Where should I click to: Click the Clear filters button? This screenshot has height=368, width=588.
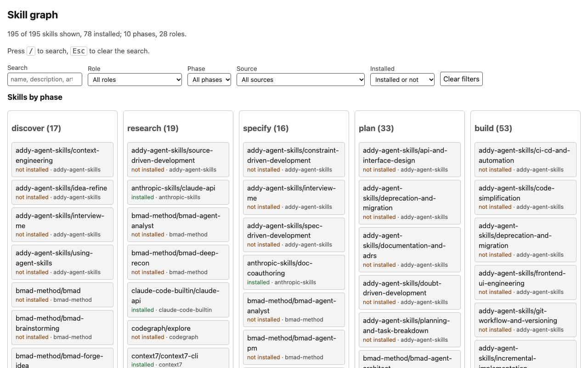click(x=461, y=79)
